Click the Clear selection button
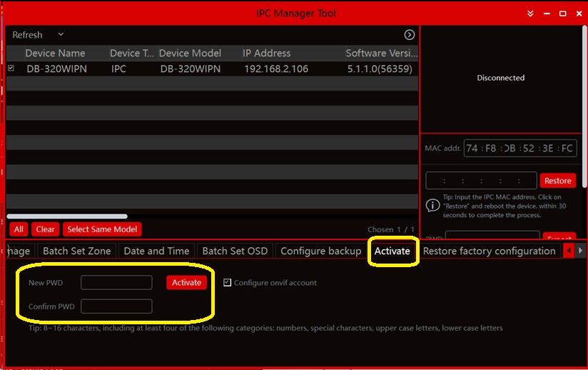The image size is (588, 370). (x=45, y=229)
